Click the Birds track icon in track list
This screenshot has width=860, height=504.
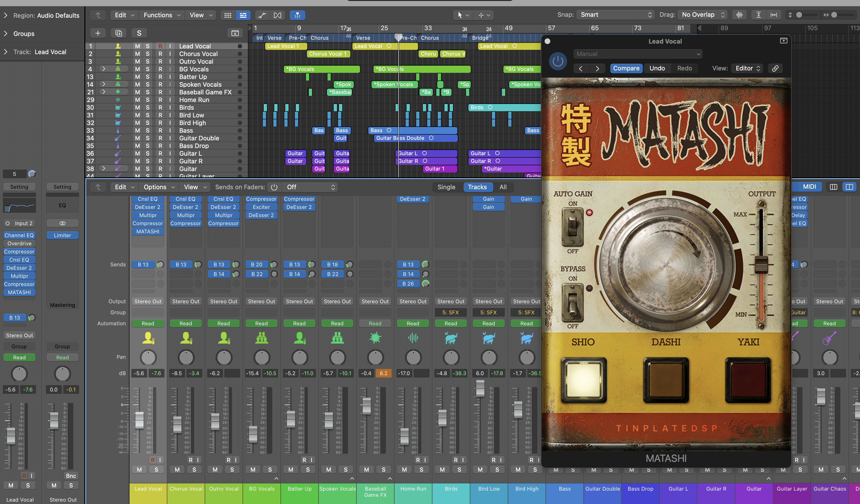tap(118, 107)
